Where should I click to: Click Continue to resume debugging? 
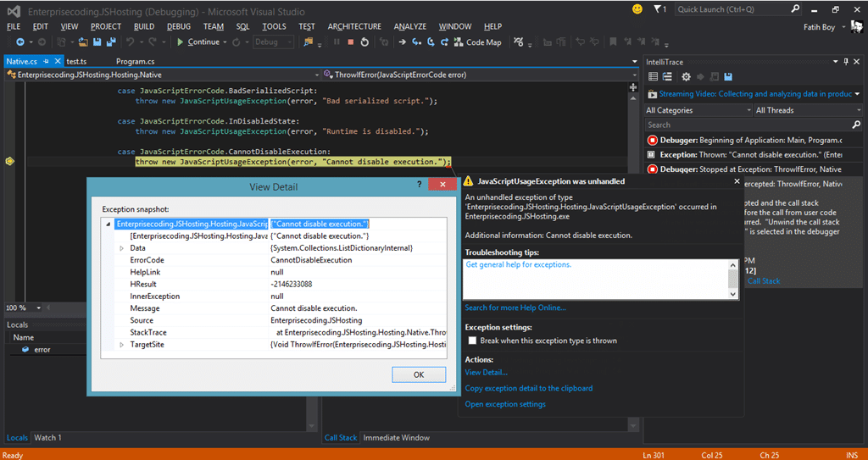pyautogui.click(x=198, y=42)
